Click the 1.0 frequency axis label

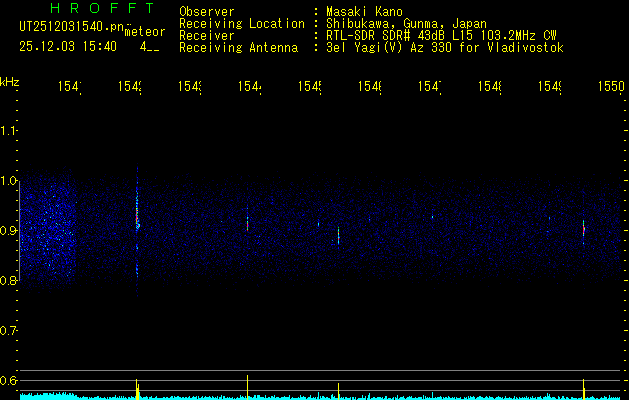(9, 181)
